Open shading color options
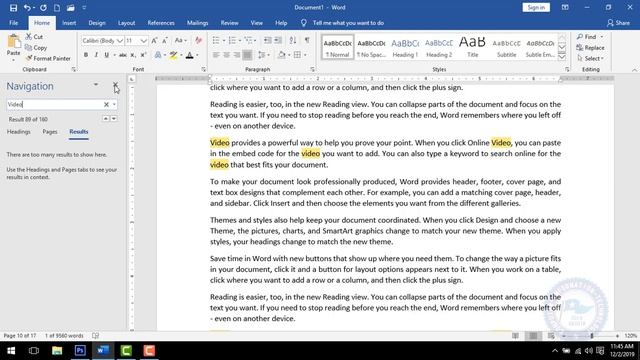This screenshot has height=360, width=640. point(289,55)
